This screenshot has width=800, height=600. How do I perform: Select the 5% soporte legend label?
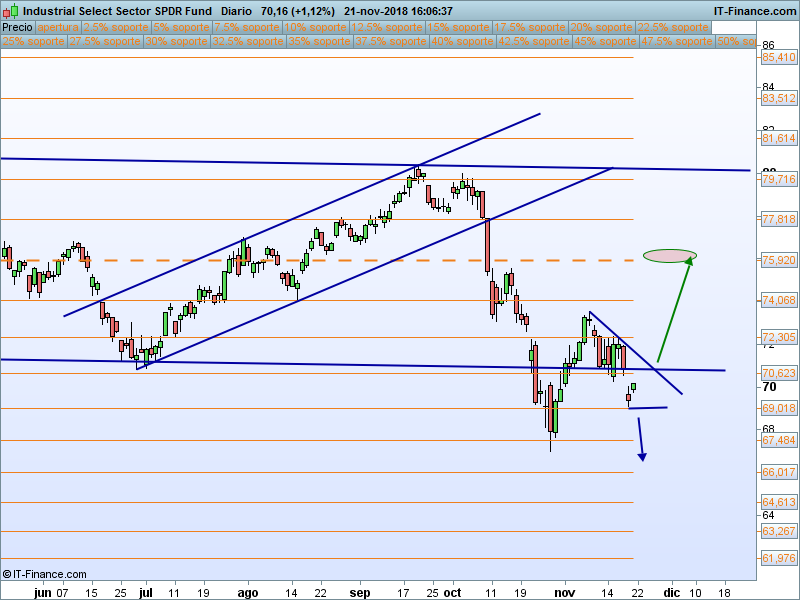point(182,28)
